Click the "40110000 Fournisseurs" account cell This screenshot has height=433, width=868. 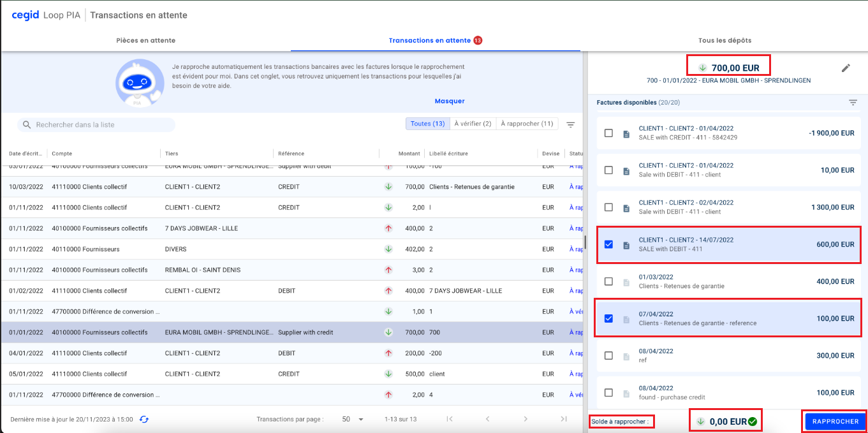(85, 249)
